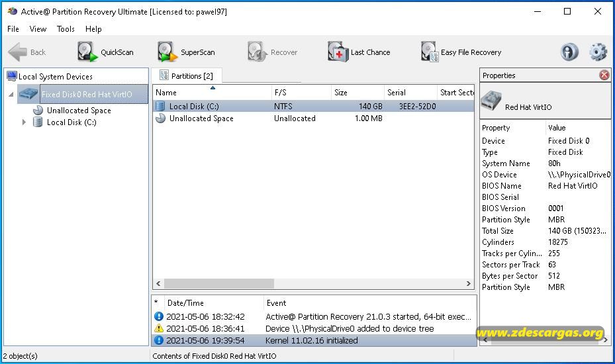Select log entry about PhysicalDrive0 added
This screenshot has width=615, height=364.
click(x=314, y=328)
